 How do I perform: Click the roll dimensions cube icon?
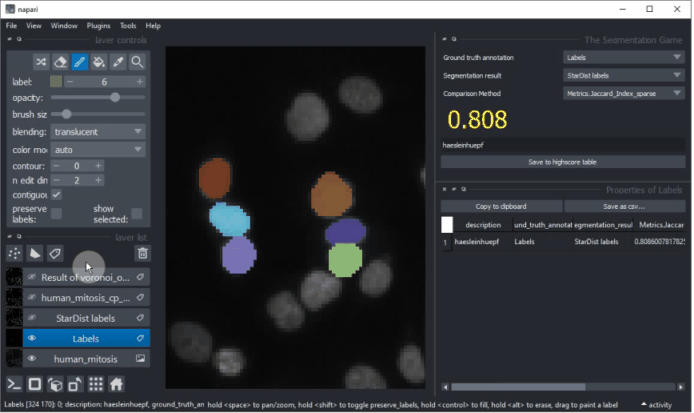(x=55, y=384)
